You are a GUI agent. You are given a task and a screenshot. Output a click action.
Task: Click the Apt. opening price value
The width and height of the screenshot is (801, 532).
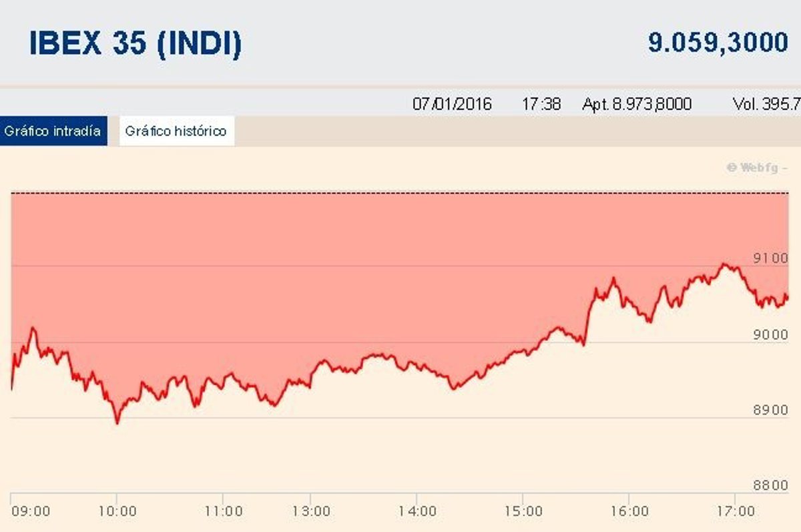click(x=637, y=104)
